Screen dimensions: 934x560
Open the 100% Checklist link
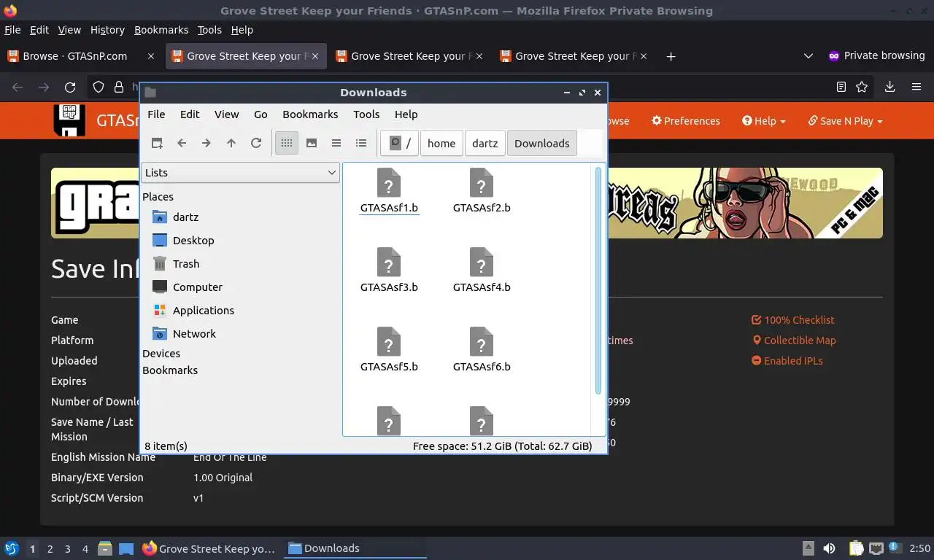793,320
